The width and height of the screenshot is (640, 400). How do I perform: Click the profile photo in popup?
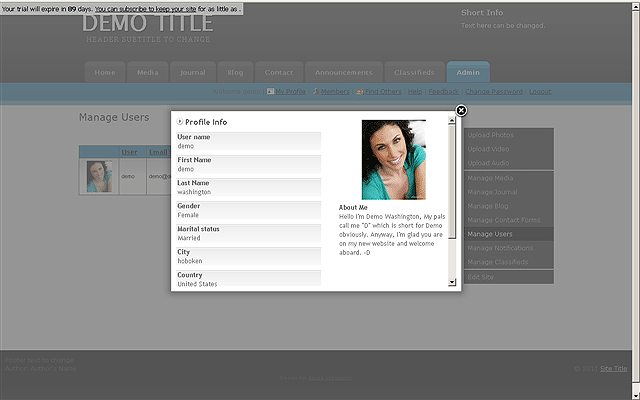pos(393,159)
